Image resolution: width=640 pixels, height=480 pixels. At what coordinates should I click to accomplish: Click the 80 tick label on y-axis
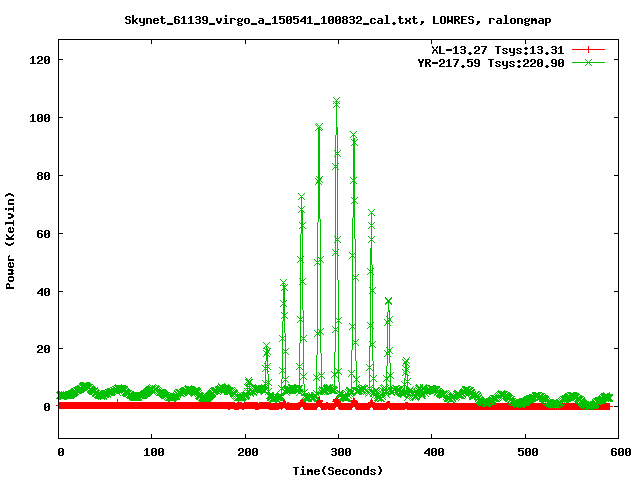[x=43, y=176]
